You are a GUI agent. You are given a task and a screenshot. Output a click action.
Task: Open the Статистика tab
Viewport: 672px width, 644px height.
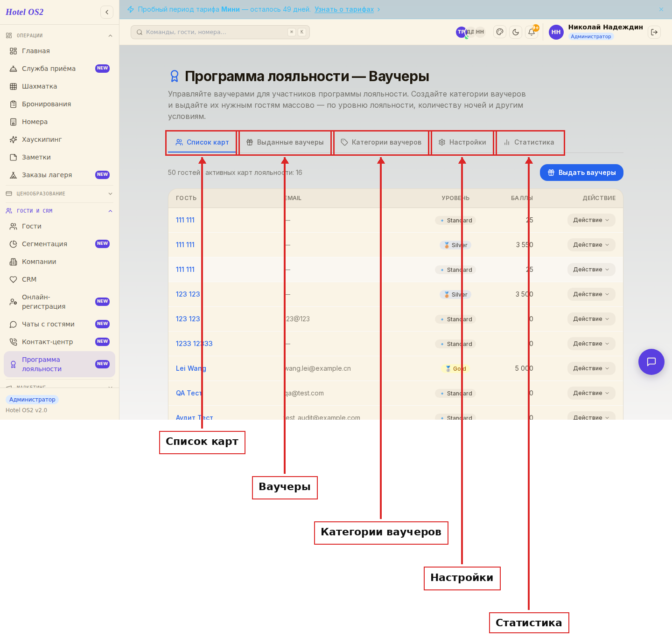[x=529, y=142]
